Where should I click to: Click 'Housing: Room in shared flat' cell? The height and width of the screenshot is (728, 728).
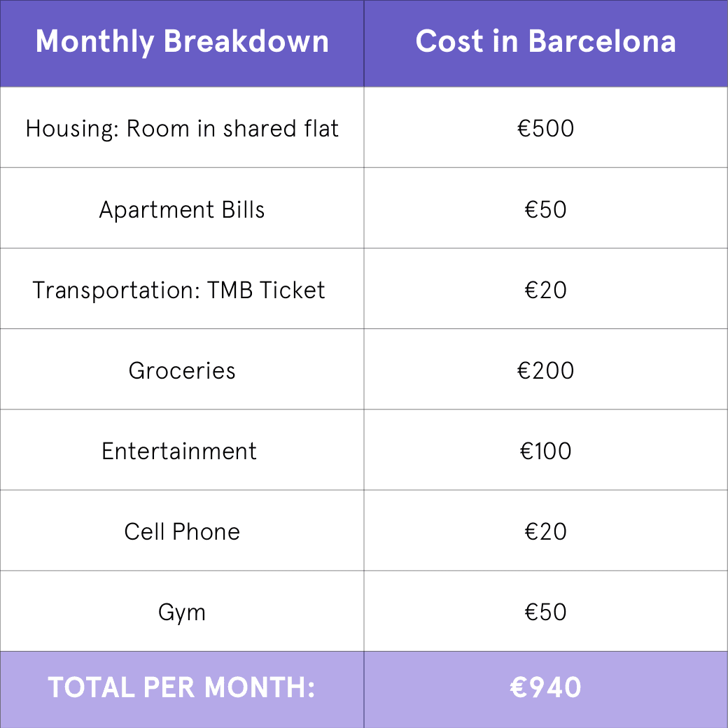tap(182, 129)
